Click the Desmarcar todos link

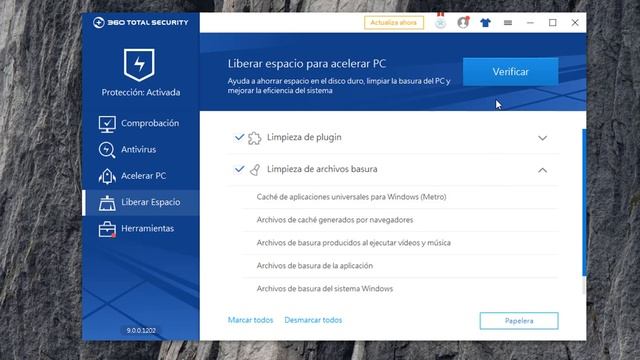click(313, 320)
